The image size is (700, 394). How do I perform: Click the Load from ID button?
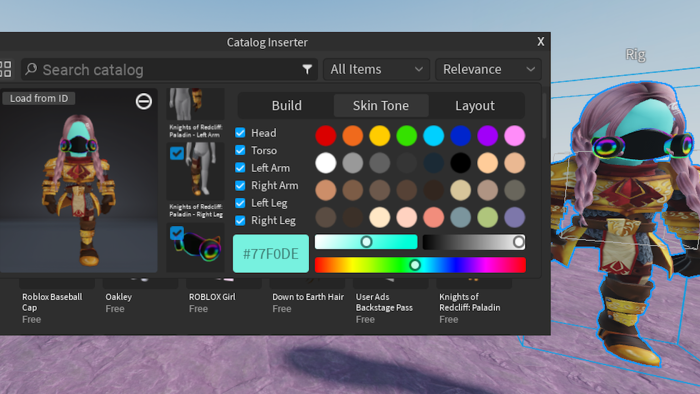[39, 98]
